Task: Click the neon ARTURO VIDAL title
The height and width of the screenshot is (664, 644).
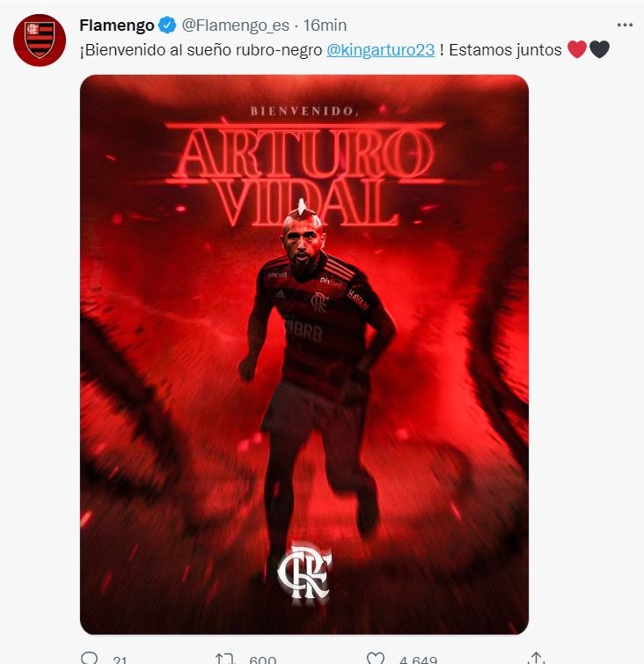Action: 304,175
